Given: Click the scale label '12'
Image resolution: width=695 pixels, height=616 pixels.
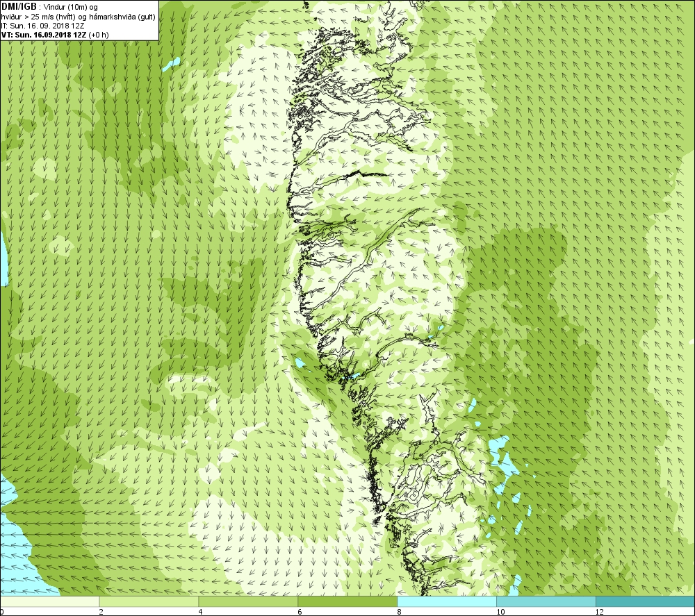Looking at the screenshot, I should click(x=599, y=612).
